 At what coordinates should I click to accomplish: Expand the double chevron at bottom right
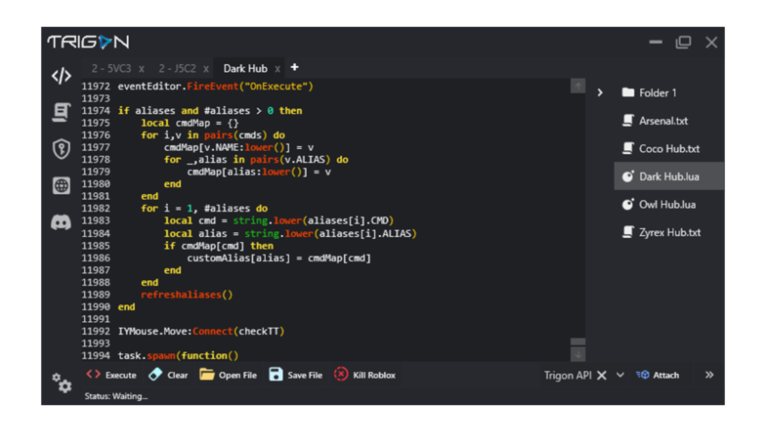pos(709,375)
